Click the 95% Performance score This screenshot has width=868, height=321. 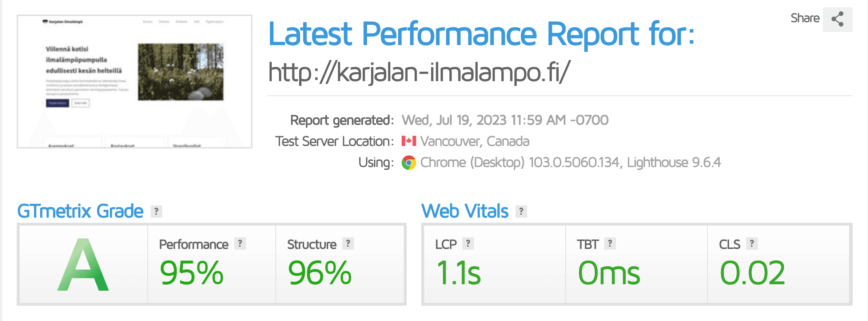tap(192, 273)
